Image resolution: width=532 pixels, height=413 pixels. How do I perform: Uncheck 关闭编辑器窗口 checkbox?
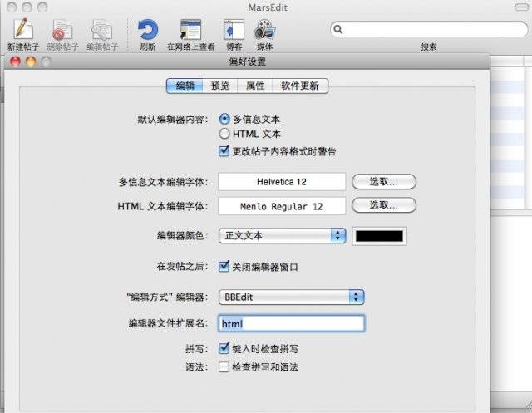(224, 267)
